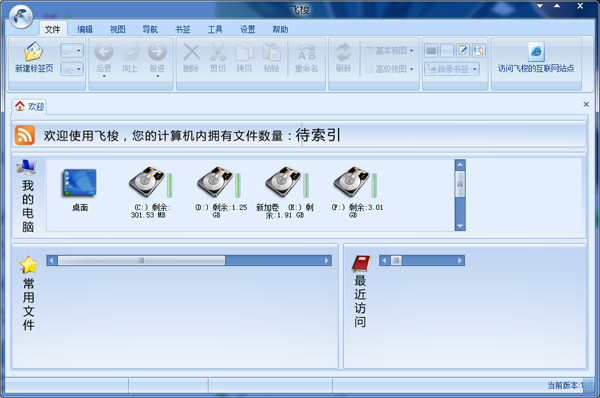Select the 欢迎 home tab
600x398 pixels.
[29, 106]
